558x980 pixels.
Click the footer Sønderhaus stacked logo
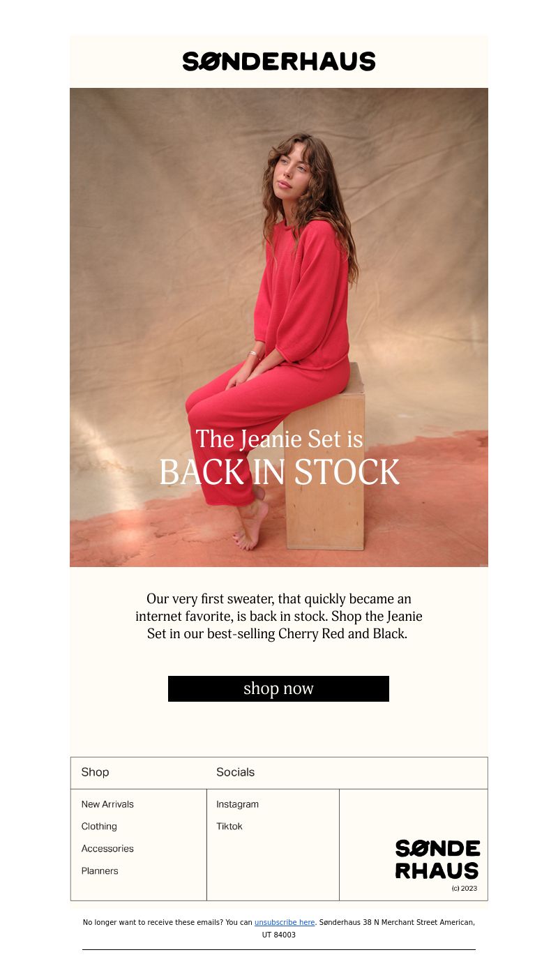(x=437, y=859)
